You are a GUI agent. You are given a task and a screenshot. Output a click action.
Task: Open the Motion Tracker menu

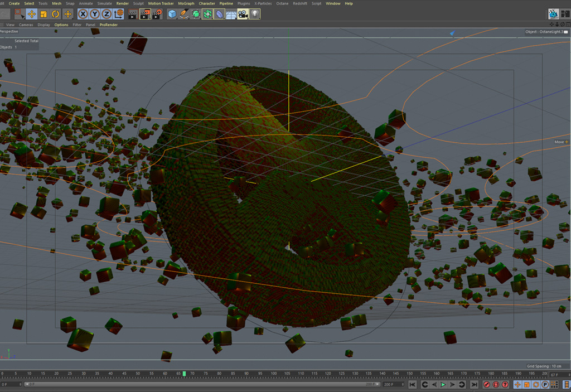tap(161, 4)
